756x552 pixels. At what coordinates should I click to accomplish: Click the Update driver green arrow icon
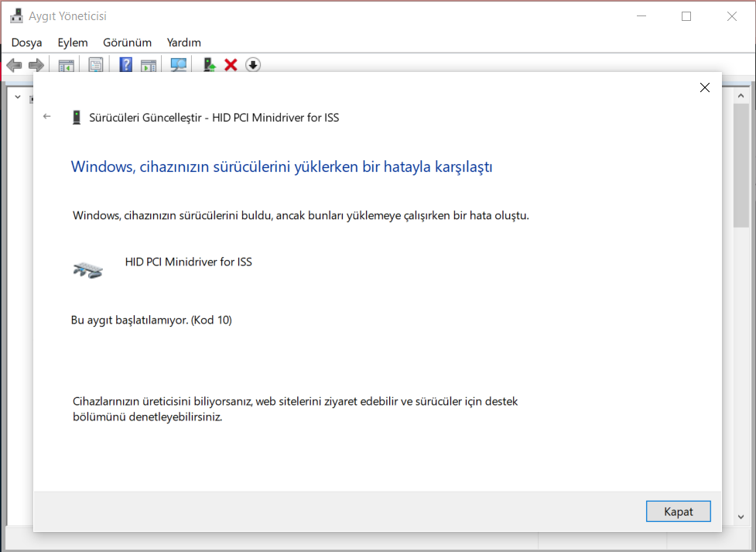[x=209, y=65]
